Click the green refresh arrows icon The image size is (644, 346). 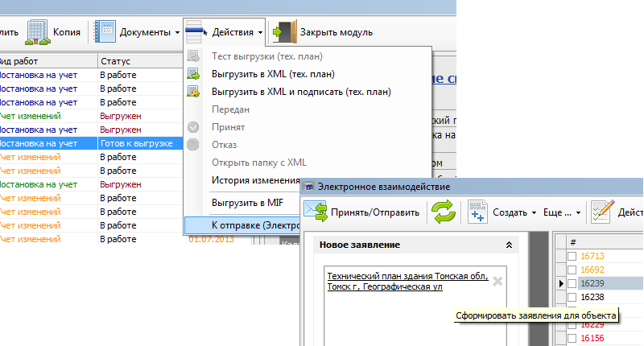click(x=443, y=212)
